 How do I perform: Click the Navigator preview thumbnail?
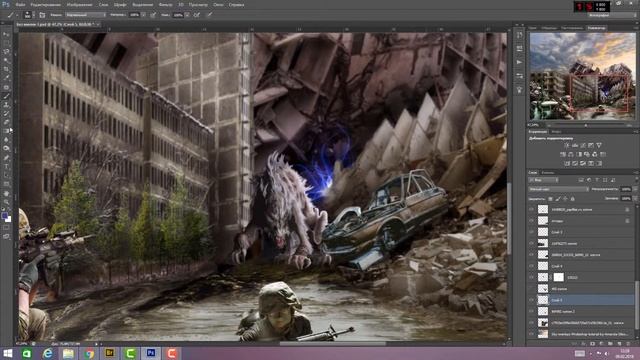point(582,76)
